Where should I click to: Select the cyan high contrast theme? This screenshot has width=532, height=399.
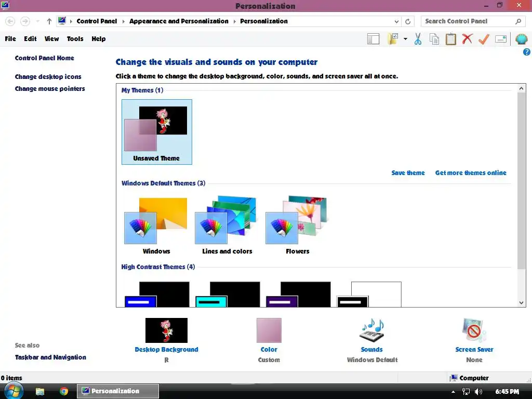pos(228,295)
